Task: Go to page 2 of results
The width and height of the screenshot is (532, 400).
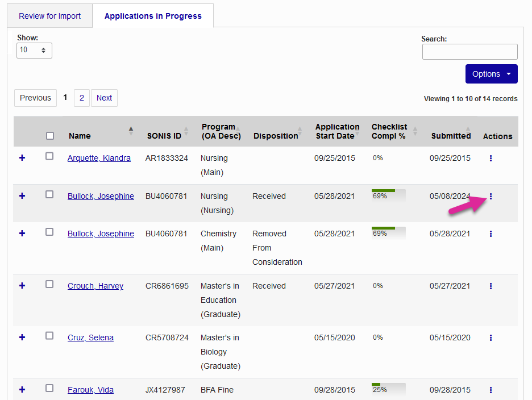Action: tap(81, 98)
